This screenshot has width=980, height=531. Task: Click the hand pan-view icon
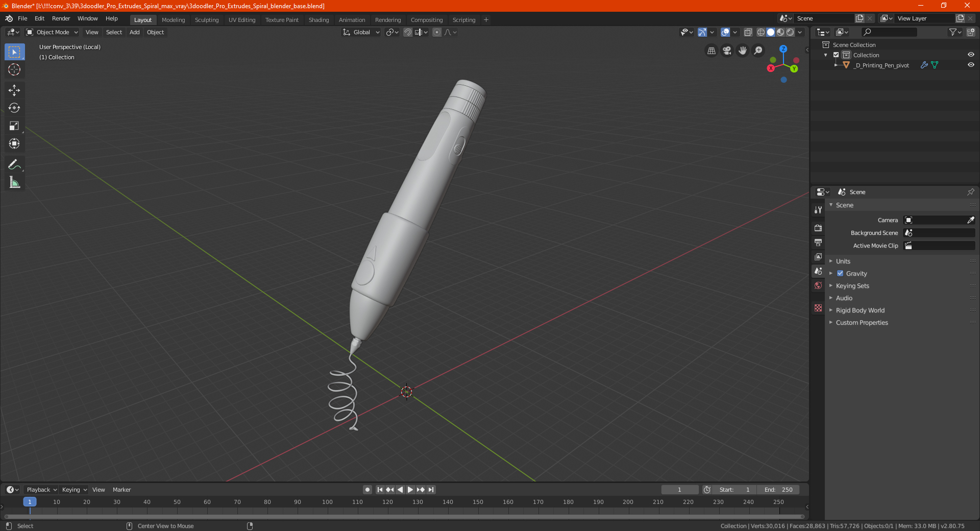pos(743,51)
